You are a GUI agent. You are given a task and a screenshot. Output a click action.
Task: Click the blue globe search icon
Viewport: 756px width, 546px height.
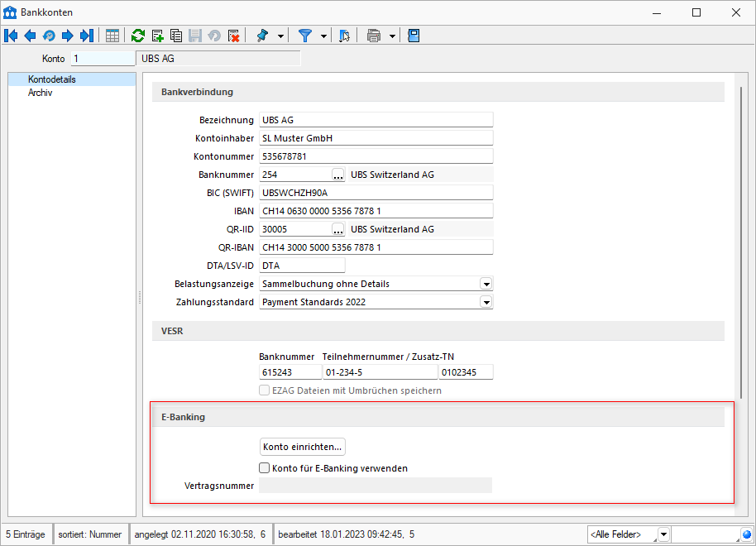coord(746,534)
